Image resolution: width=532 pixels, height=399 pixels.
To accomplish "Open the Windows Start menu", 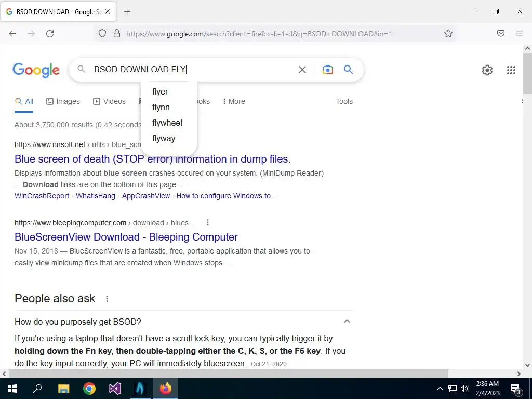I will 12,389.
